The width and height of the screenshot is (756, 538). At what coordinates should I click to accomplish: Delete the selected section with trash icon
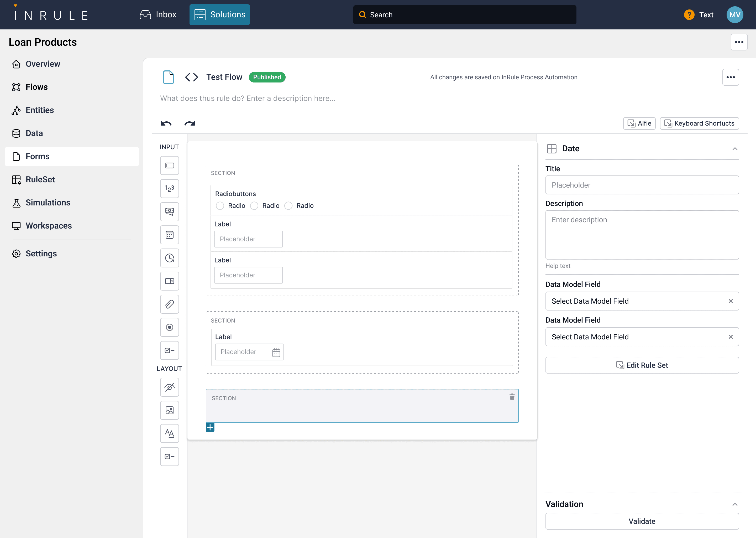click(512, 397)
